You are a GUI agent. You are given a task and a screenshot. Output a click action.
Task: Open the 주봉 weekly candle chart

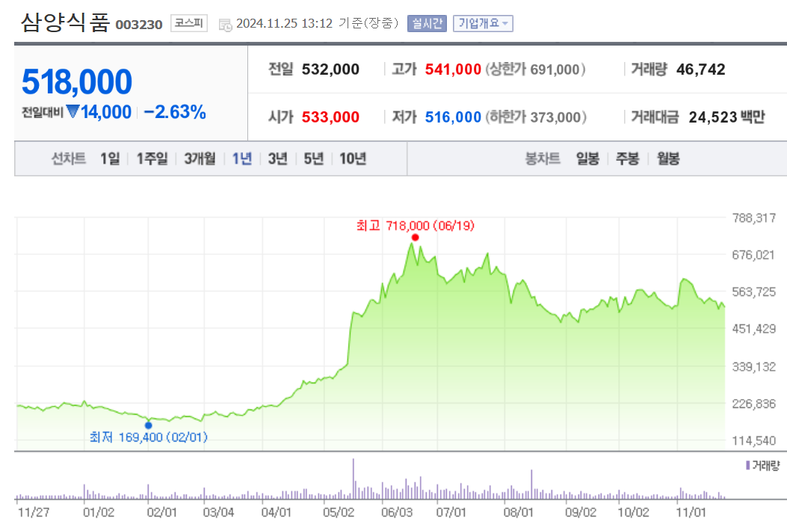627,158
